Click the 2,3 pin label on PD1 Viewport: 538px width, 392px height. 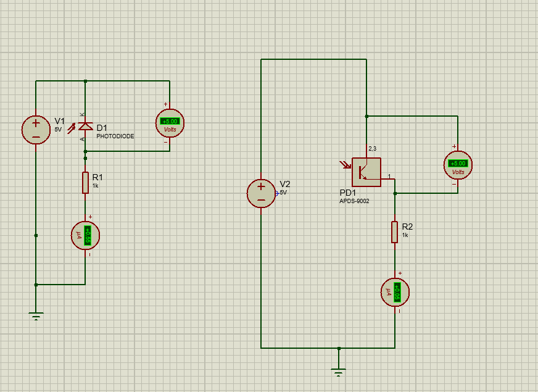pos(372,149)
